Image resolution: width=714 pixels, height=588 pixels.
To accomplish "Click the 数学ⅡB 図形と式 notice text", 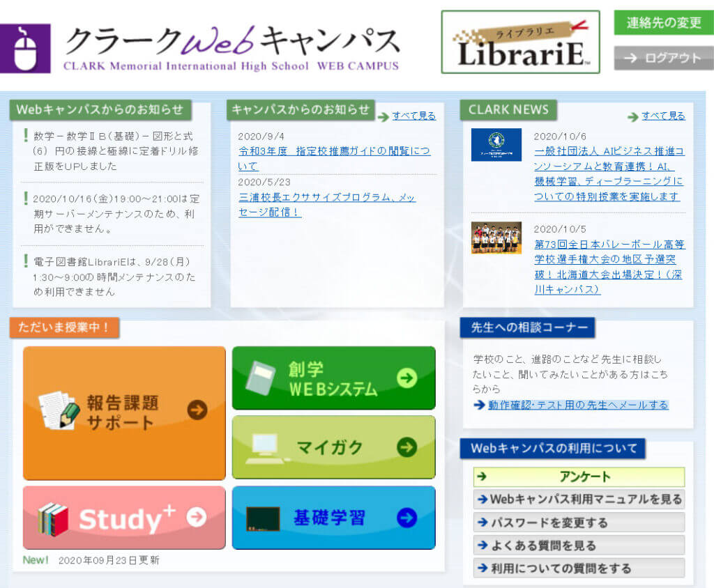I will 116,151.
